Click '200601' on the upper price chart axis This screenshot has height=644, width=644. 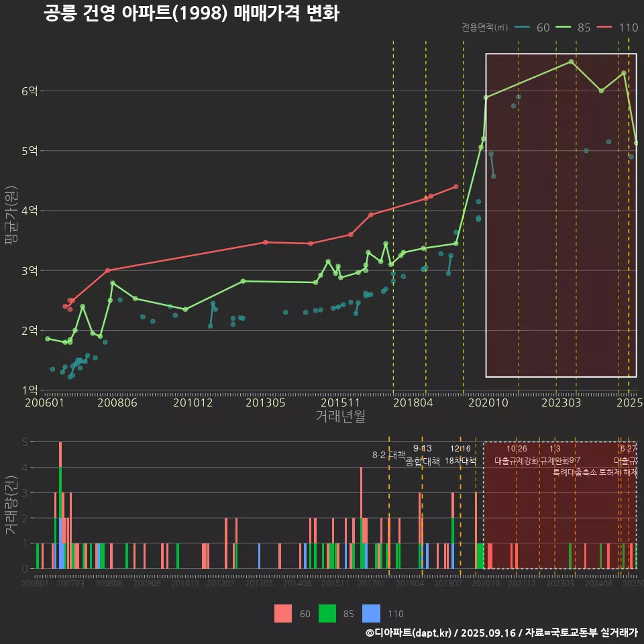(x=45, y=402)
